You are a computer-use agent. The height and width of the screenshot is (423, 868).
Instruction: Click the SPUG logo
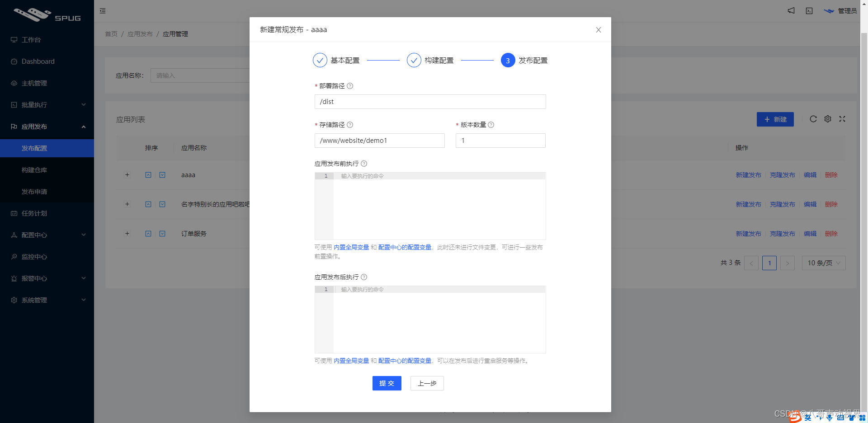click(47, 14)
